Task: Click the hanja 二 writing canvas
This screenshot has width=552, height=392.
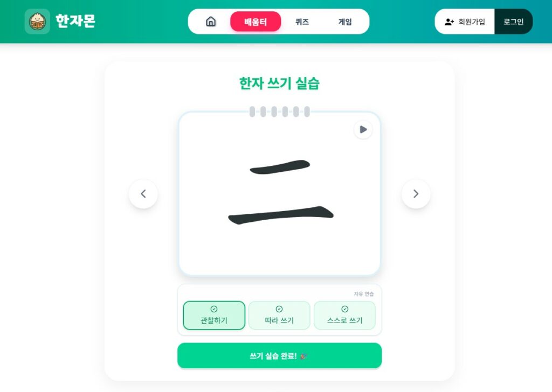Action: pos(280,193)
